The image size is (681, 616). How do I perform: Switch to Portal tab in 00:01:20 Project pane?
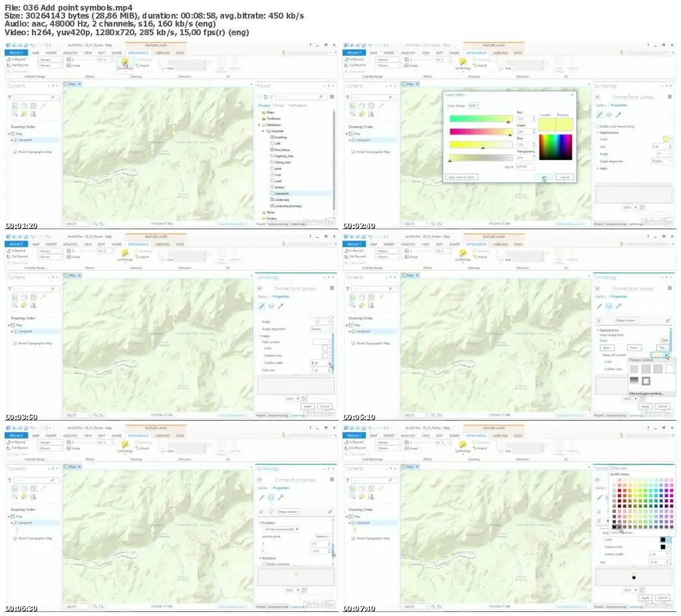coord(279,106)
